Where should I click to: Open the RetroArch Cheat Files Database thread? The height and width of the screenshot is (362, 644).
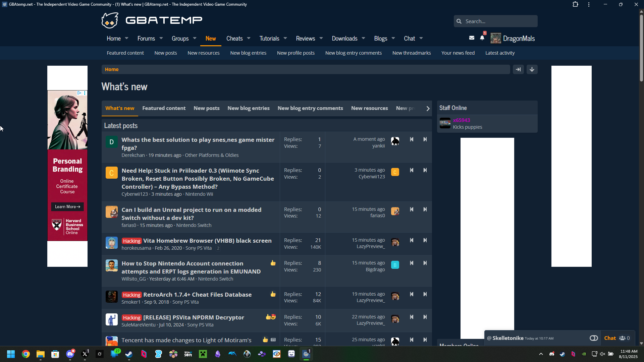(197, 295)
